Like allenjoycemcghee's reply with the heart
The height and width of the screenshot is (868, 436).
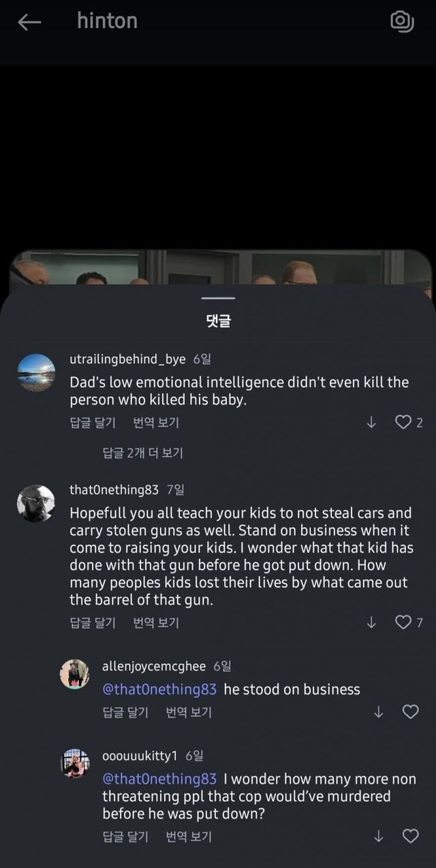410,712
